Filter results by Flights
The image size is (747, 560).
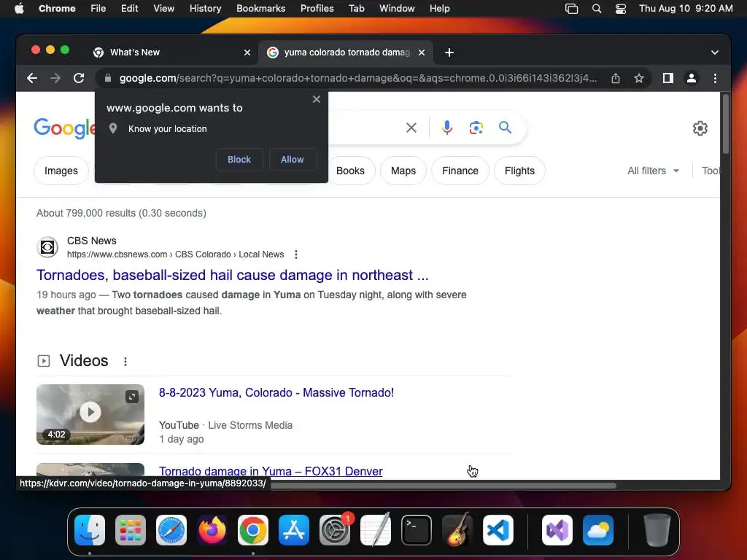coord(519,171)
